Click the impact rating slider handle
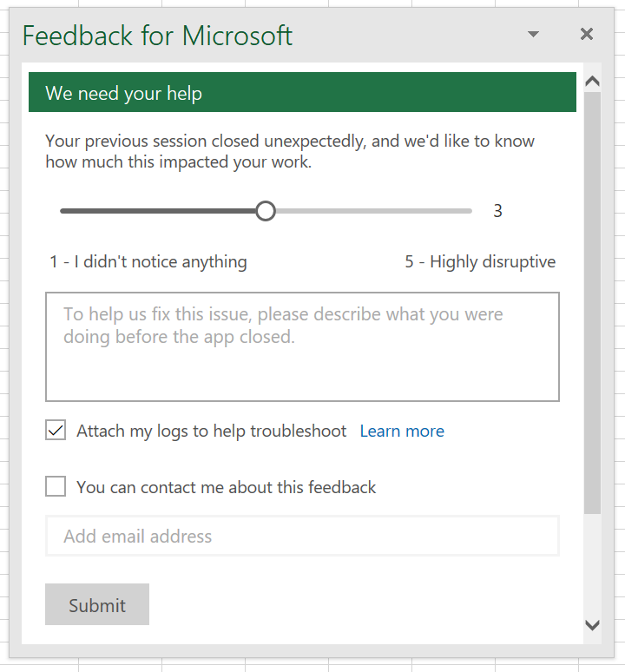Screen dimensions: 625x672 [265, 211]
